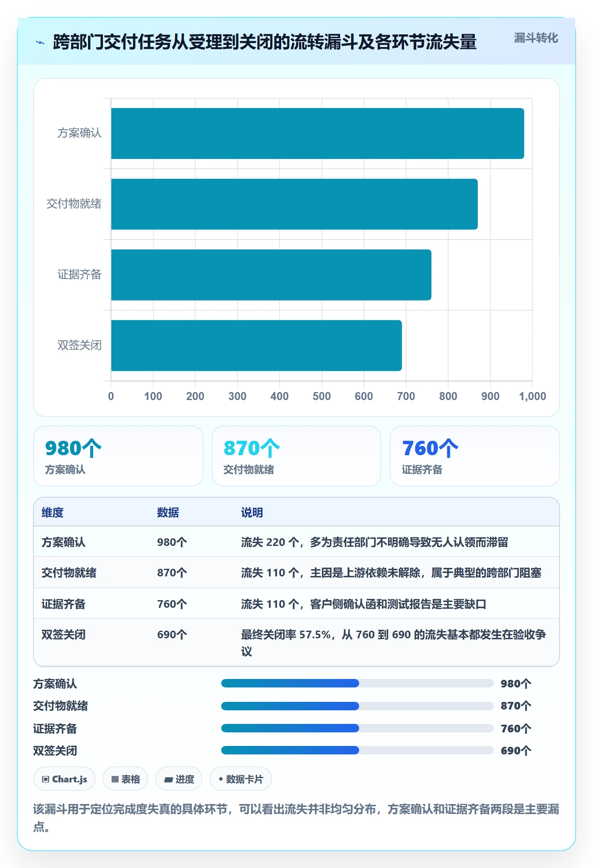Click the 双签关闭 progress bar
This screenshot has width=593, height=868.
click(357, 750)
